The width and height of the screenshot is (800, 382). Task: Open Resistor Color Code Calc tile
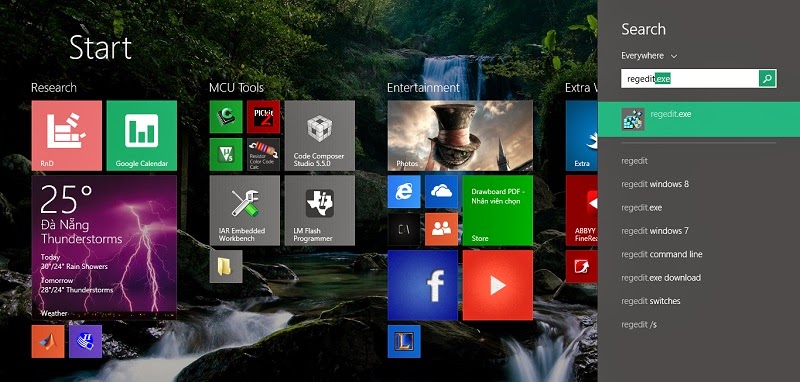(x=263, y=155)
